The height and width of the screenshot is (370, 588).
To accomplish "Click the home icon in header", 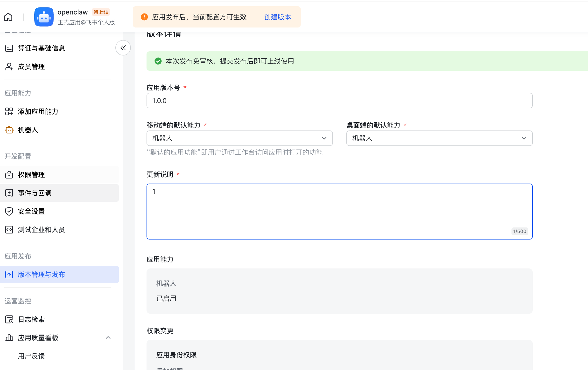I will point(8,17).
